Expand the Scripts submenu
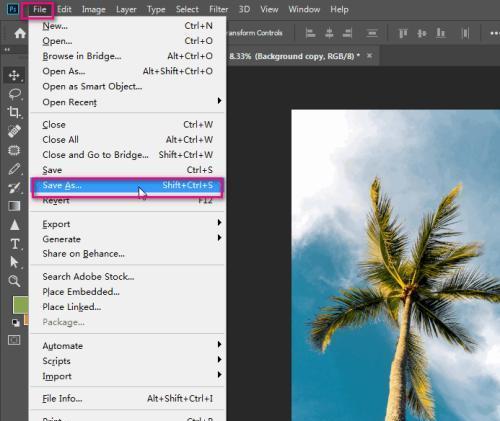The width and height of the screenshot is (500, 421). 128,361
